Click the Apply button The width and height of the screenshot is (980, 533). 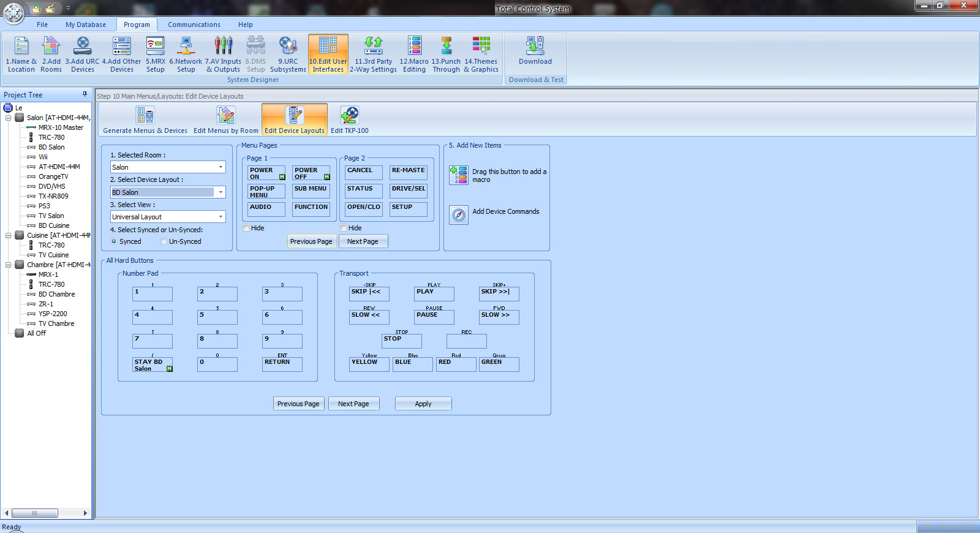tap(423, 404)
